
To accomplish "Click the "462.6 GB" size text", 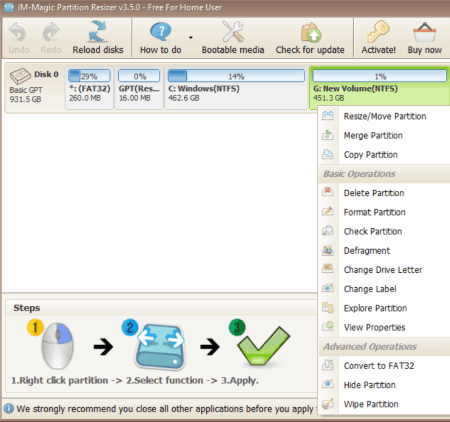I will [184, 98].
